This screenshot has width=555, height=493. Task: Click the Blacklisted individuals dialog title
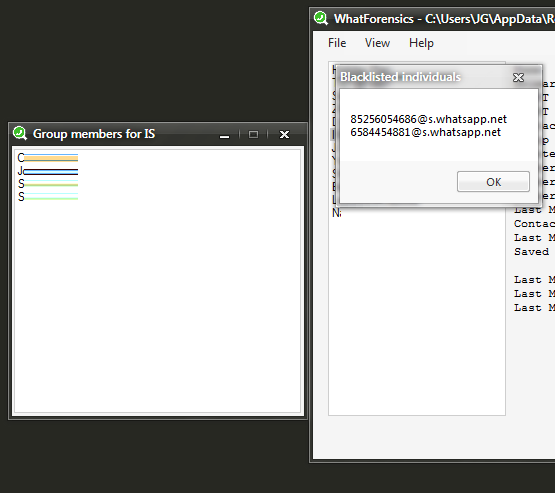point(400,77)
